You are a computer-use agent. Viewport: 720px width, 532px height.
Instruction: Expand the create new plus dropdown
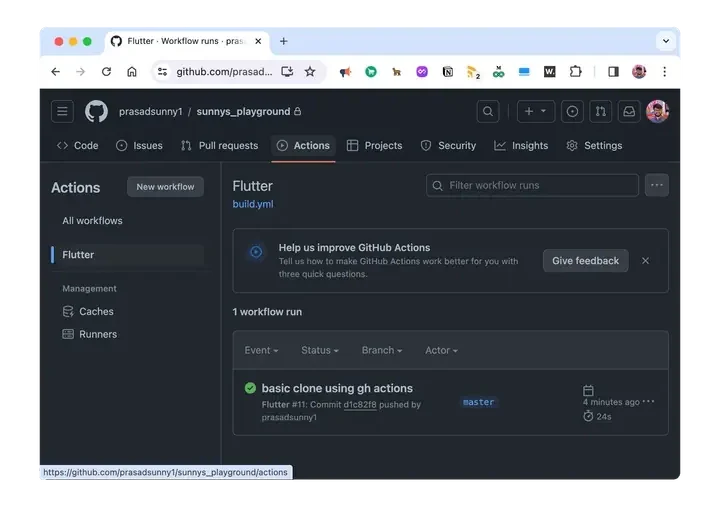(x=536, y=111)
